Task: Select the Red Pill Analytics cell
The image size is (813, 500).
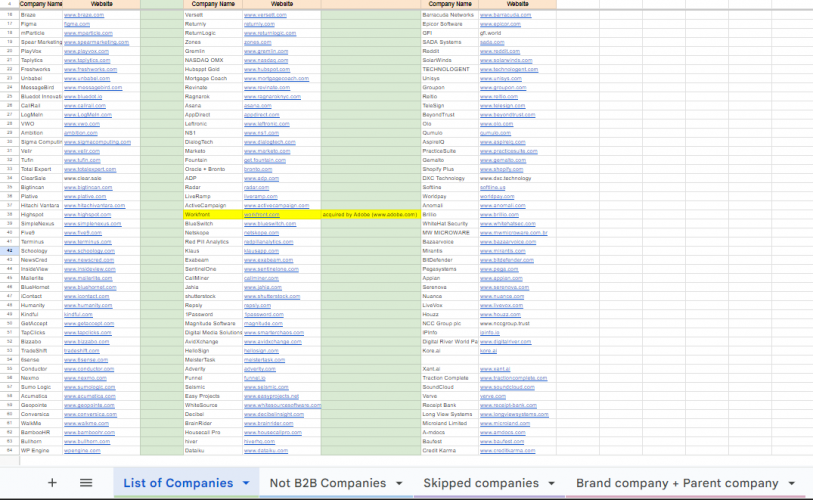Action: [x=213, y=242]
